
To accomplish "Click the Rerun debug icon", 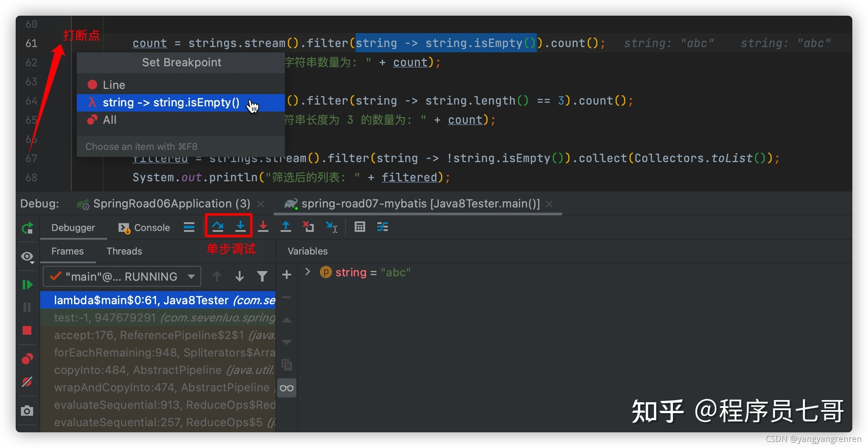I will click(27, 227).
